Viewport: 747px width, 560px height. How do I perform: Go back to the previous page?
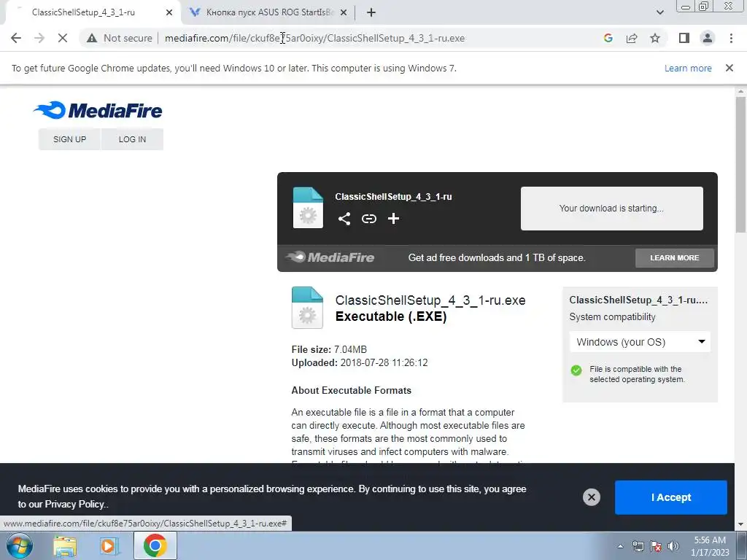(x=16, y=38)
